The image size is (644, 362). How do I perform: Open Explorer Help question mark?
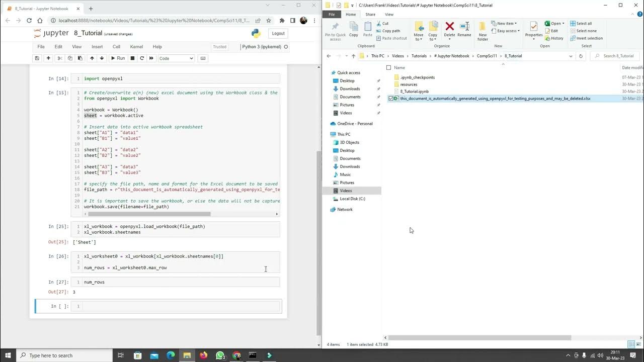[640, 14]
